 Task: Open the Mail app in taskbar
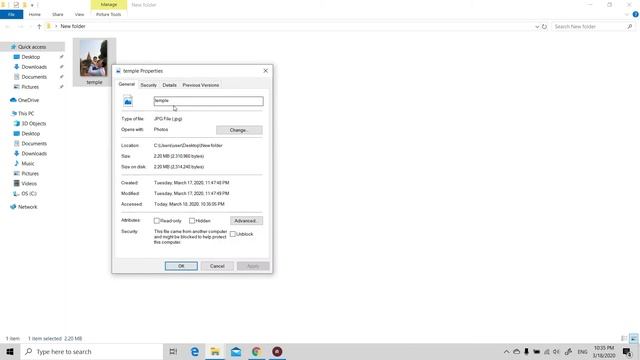pos(236,351)
